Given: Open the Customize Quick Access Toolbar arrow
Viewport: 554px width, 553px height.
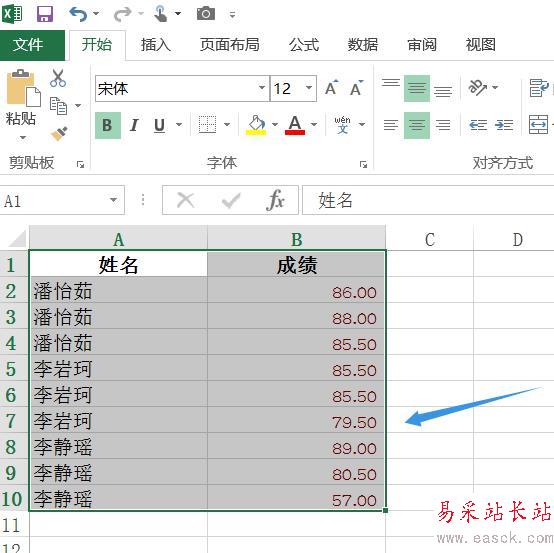Looking at the screenshot, I should click(232, 15).
